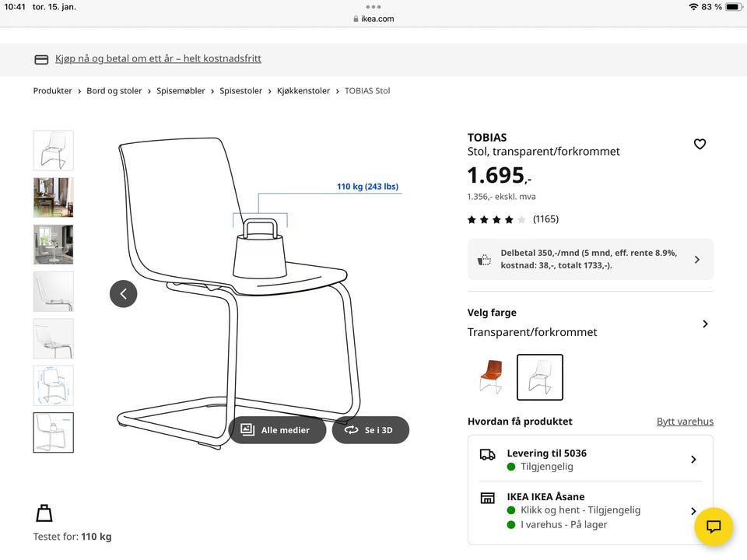View the chair dimensions drawing thumbnail

pos(54,385)
